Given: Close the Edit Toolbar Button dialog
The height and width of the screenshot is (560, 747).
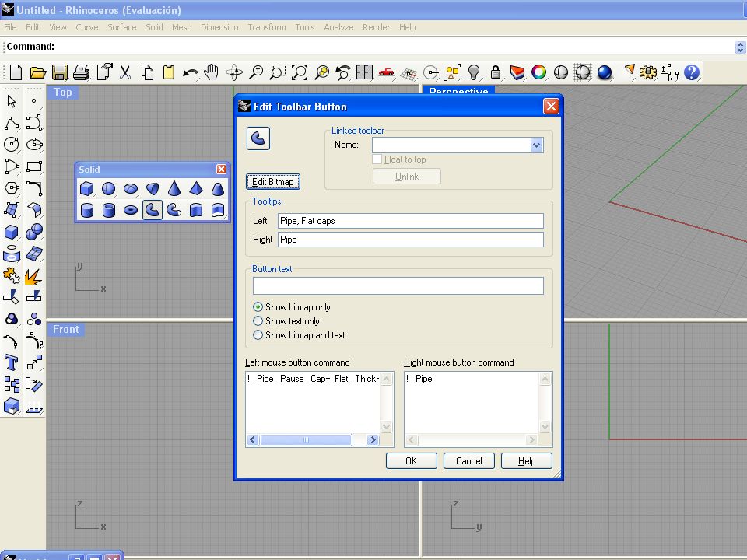Looking at the screenshot, I should [551, 107].
